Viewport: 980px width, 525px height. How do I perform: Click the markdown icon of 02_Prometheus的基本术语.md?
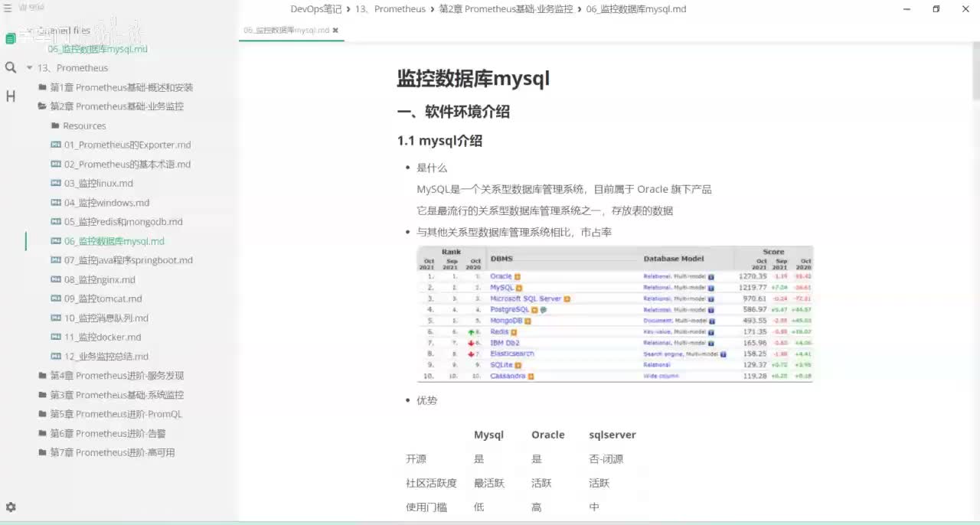coord(55,164)
